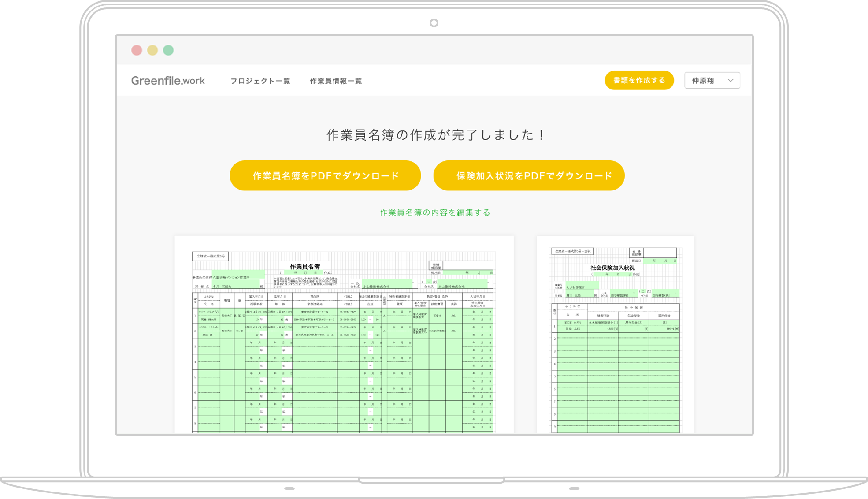The height and width of the screenshot is (499, 868).
Task: Click the Greenfile.work logo
Action: [x=168, y=80]
